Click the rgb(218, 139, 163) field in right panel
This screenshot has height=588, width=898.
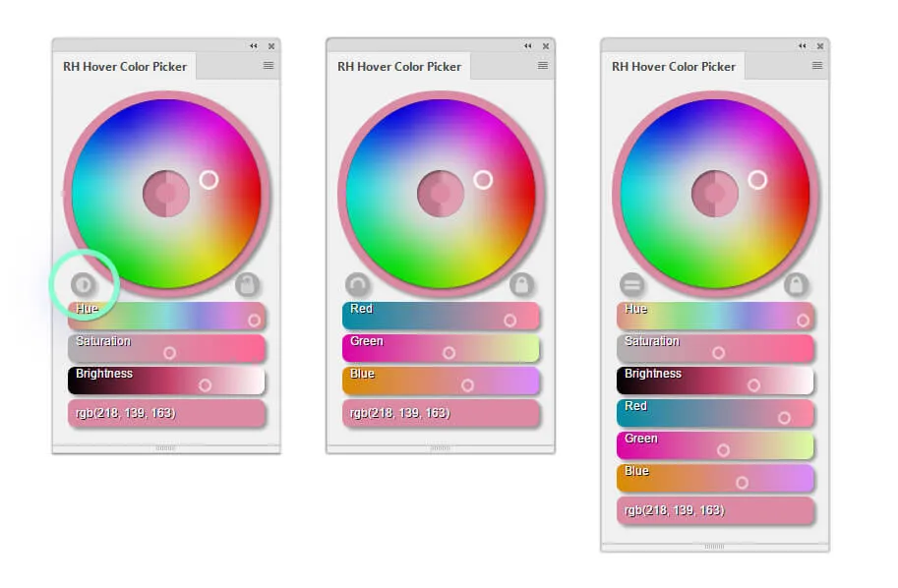coord(715,510)
